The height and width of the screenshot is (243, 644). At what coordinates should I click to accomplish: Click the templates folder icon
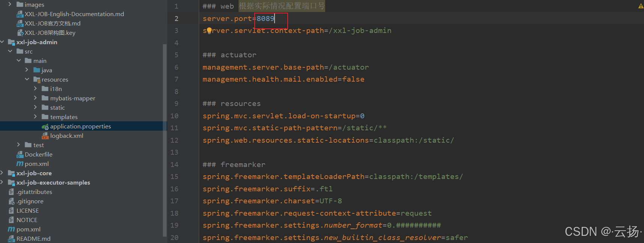(45, 117)
